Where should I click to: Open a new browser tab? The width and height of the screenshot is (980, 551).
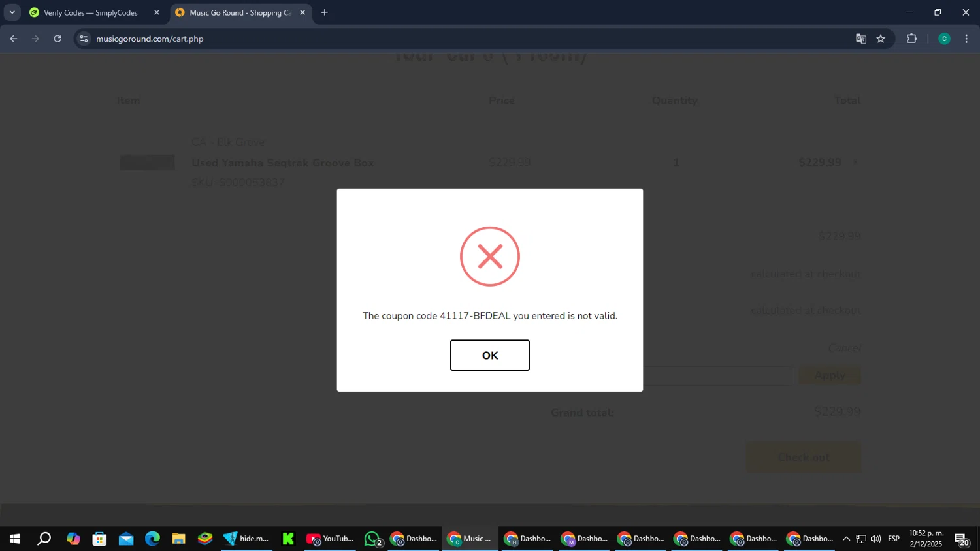(325, 12)
